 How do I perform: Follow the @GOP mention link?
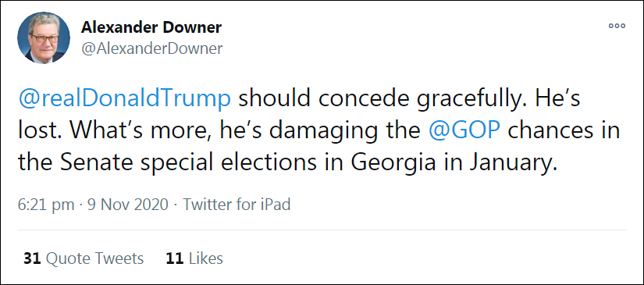click(464, 131)
